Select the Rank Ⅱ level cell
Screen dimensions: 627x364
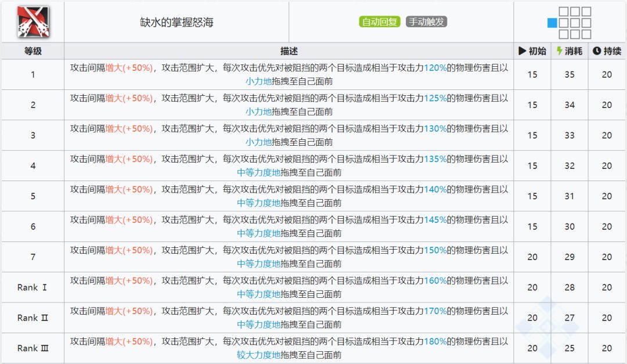(33, 318)
